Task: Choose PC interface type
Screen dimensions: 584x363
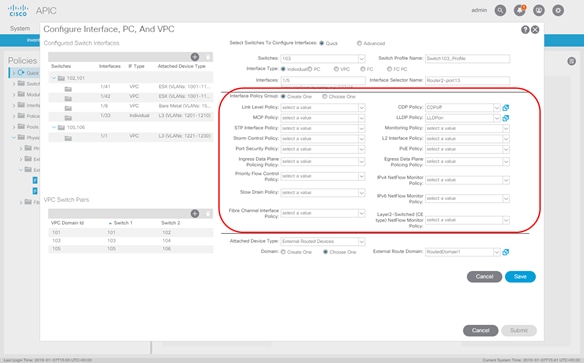Action: (x=310, y=69)
